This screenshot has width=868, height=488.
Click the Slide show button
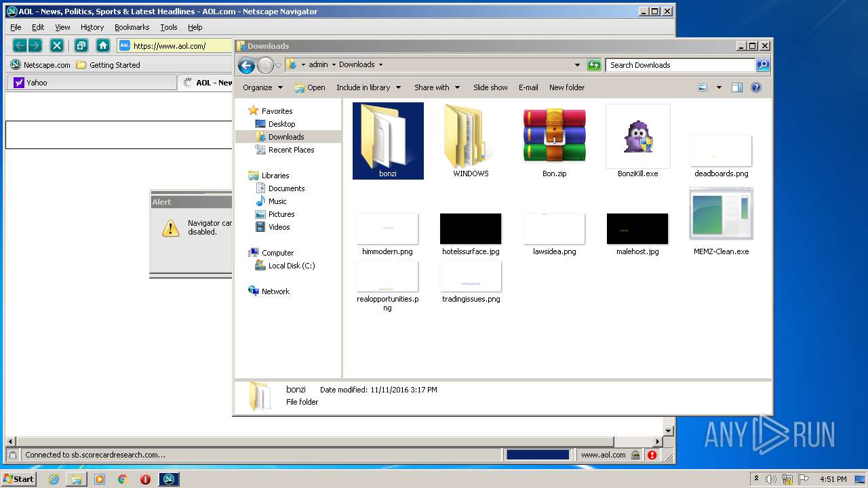click(x=490, y=87)
